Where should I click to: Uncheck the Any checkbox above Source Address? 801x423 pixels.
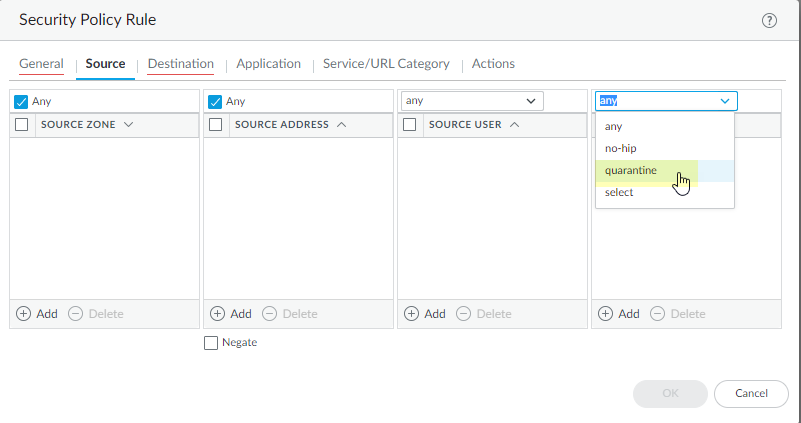point(215,101)
